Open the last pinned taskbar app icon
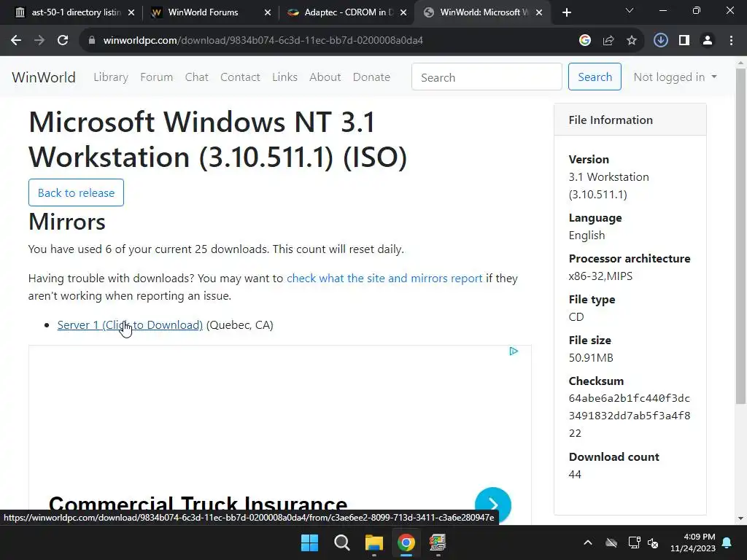Screen dimensions: 747x560 [438, 542]
